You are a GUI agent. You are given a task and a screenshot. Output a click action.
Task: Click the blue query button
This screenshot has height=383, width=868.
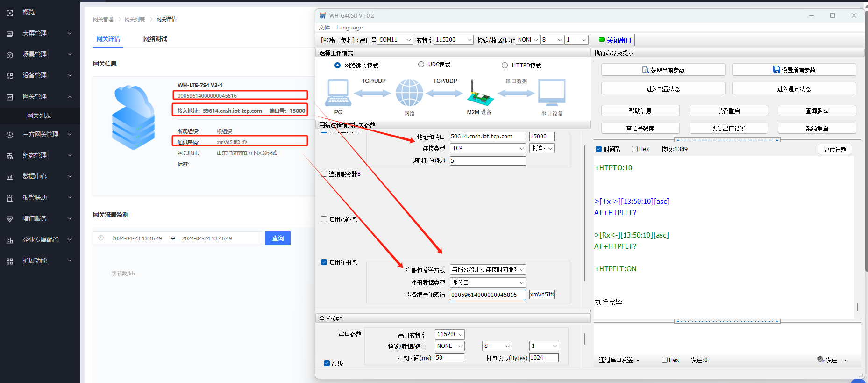coord(278,238)
